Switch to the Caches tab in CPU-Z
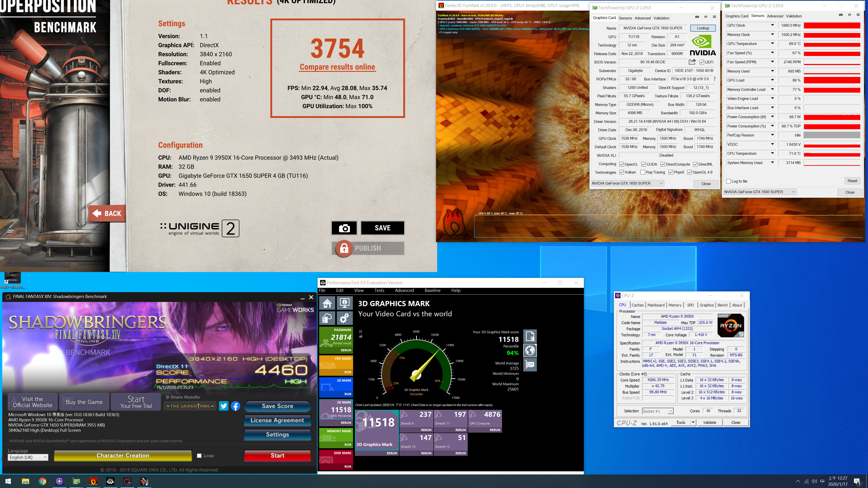The image size is (868, 488). [637, 305]
